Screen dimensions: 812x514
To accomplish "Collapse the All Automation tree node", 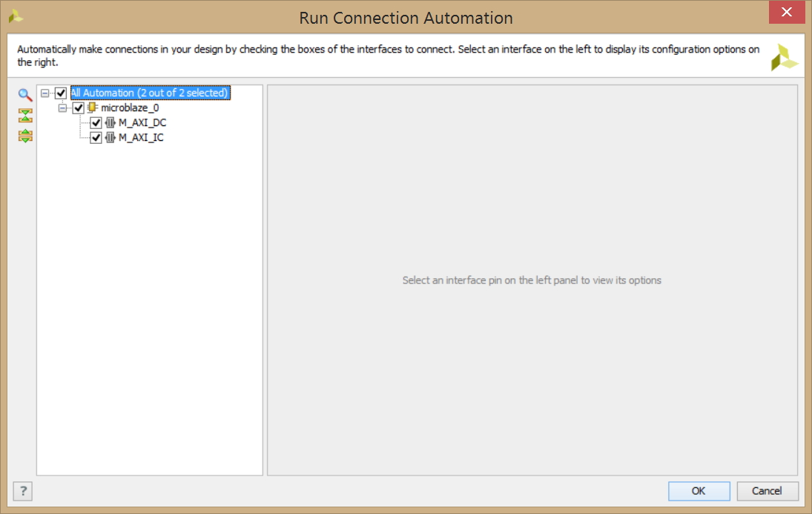I will tap(45, 93).
